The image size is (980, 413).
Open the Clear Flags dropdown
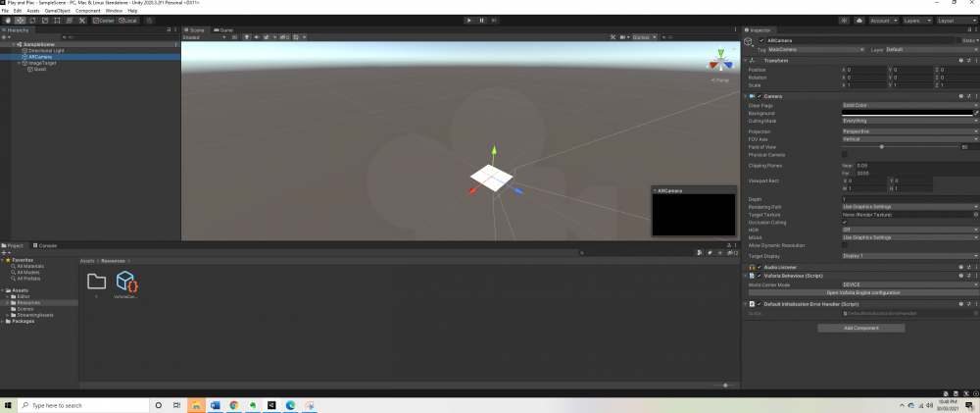pyautogui.click(x=909, y=104)
